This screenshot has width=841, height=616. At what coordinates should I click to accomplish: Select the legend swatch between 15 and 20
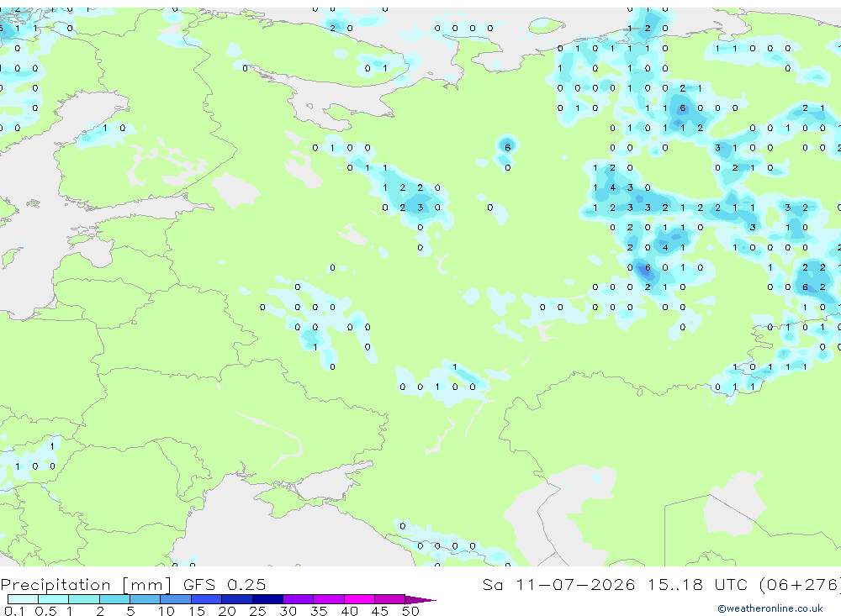(x=207, y=599)
